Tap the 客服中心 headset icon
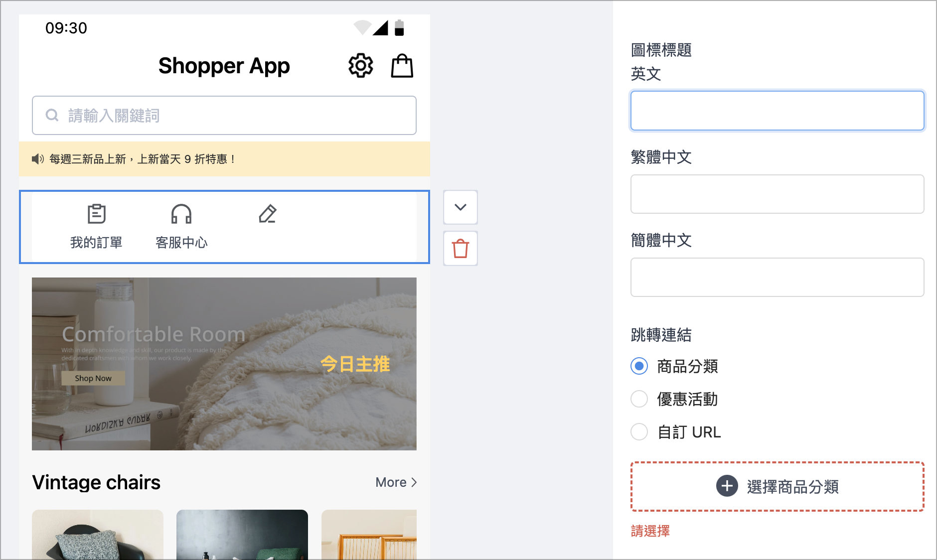The width and height of the screenshot is (937, 560). pos(181,214)
